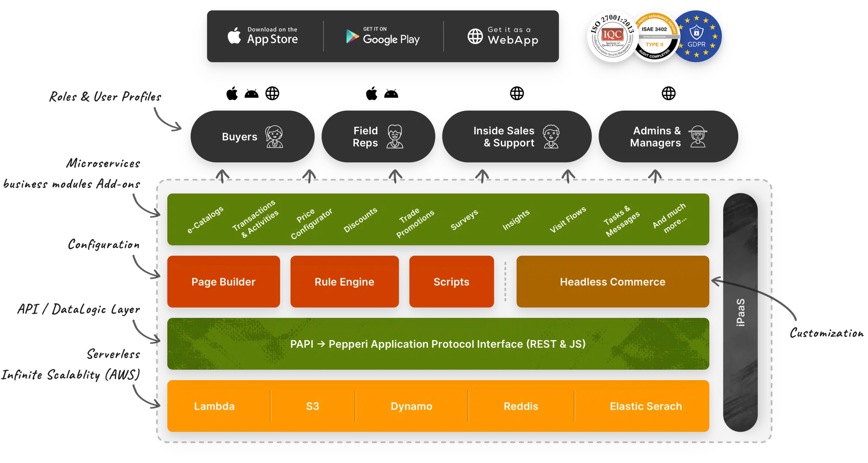Image resolution: width=868 pixels, height=463 pixels.
Task: Select the Inside Sales & Support label text
Action: 504,137
